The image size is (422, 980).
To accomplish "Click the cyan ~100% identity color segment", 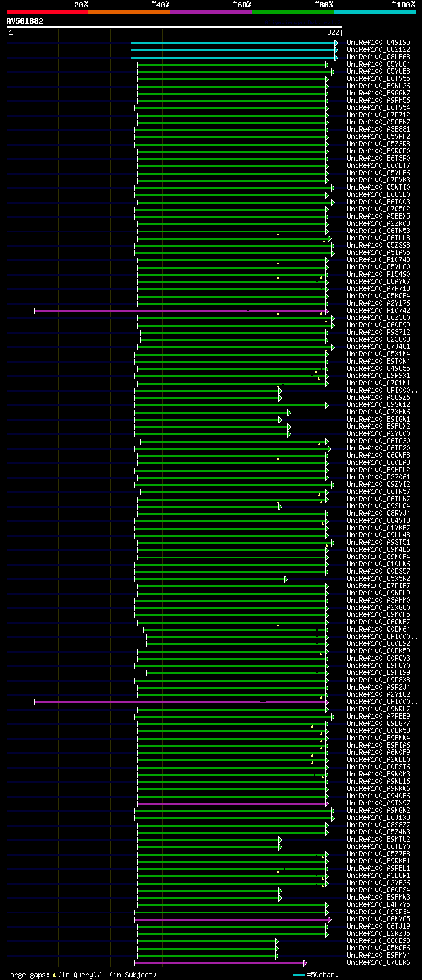I will click(375, 11).
